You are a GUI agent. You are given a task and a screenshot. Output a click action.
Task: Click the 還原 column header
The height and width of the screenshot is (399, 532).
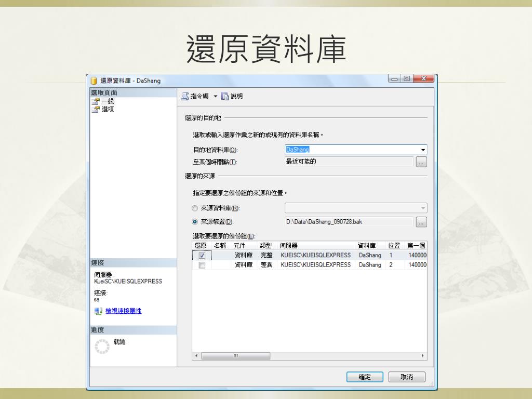coord(202,246)
